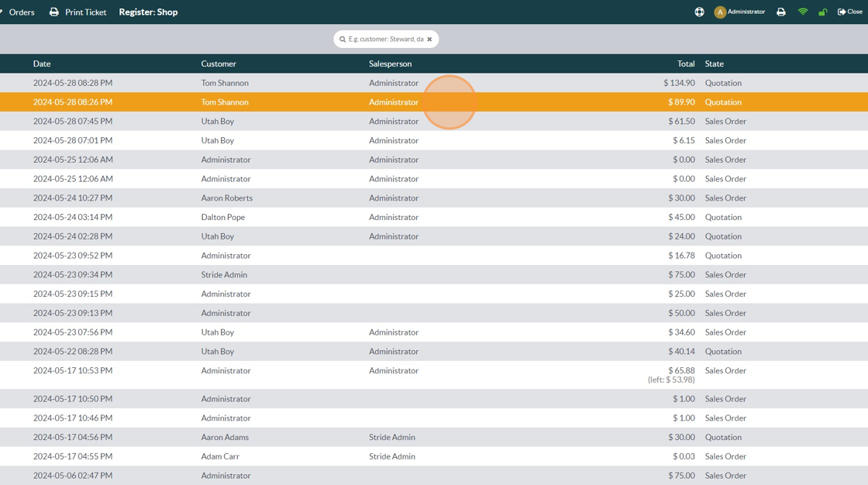Open order dated 2024-05-17 10:50 PM
Screen dimensions: 868x485
coord(434,399)
